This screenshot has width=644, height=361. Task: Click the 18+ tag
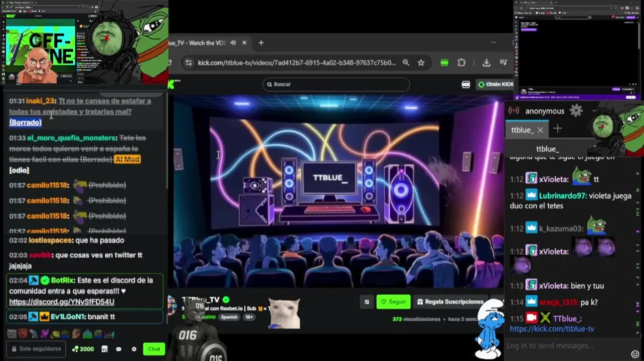tap(249, 317)
